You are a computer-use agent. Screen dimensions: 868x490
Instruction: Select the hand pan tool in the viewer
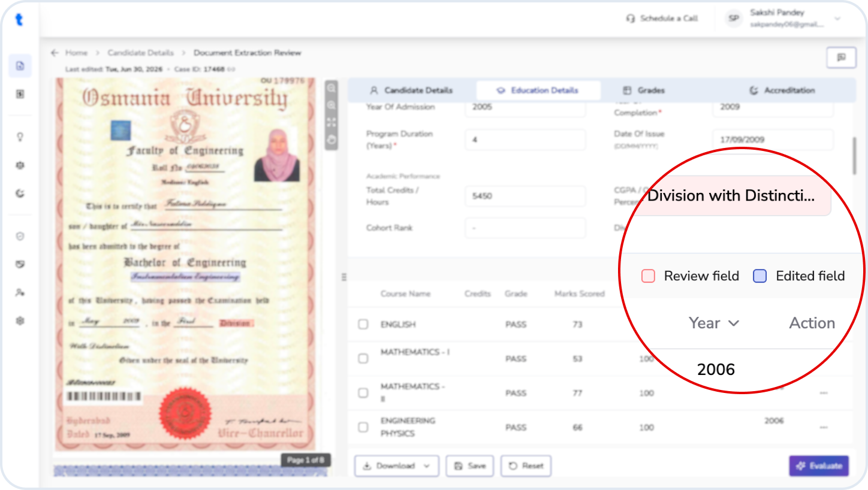click(331, 139)
